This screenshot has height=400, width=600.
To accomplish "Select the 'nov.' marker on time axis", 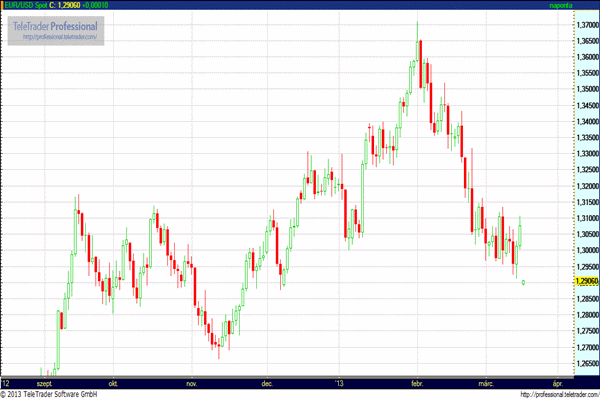I will pyautogui.click(x=190, y=383).
